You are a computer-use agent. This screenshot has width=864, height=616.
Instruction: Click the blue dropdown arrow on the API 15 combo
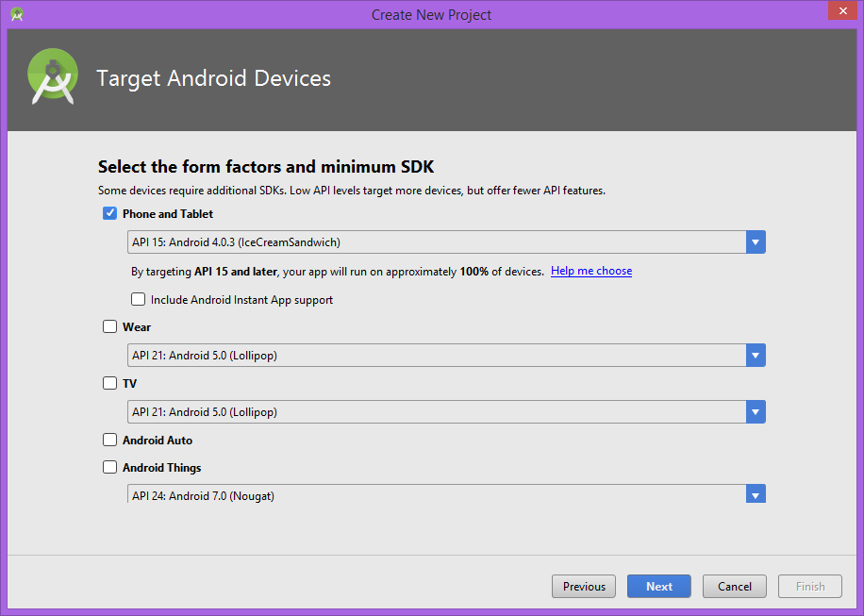click(755, 241)
